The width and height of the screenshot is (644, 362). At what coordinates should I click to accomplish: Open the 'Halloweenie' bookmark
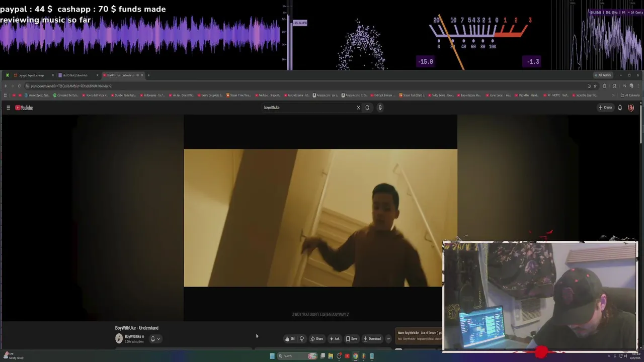click(153, 95)
